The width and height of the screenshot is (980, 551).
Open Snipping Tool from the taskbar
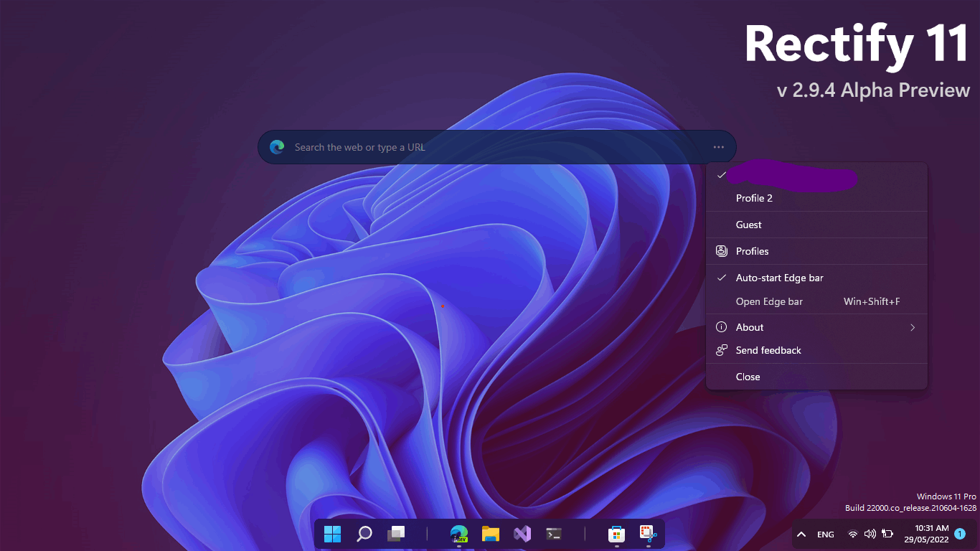click(648, 534)
